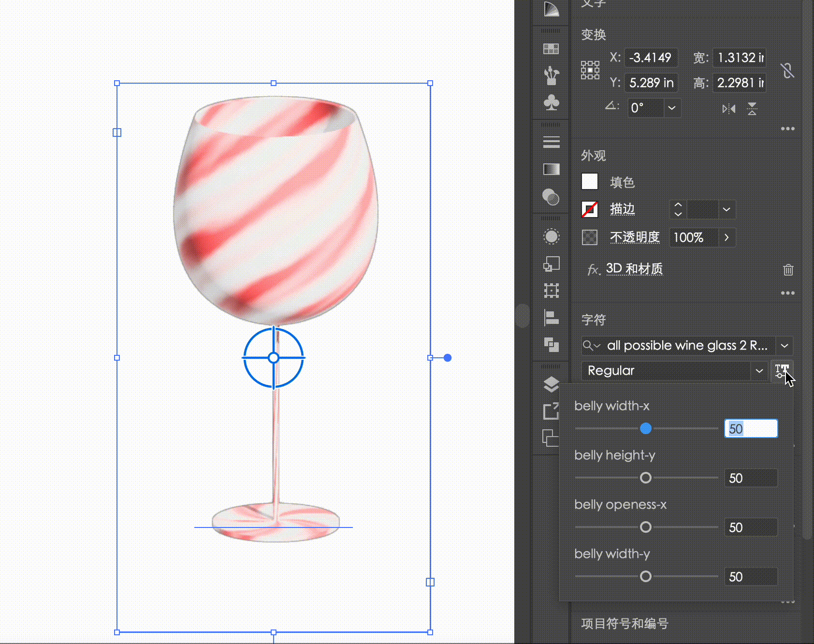Open the 3D 和材质 effect settings
The width and height of the screenshot is (814, 644).
[x=634, y=269]
